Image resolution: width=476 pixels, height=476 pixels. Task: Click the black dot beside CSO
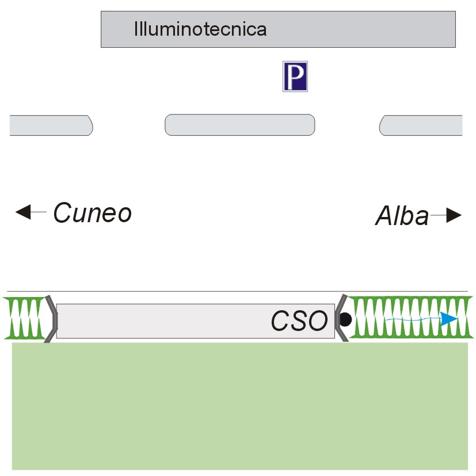[x=345, y=319]
